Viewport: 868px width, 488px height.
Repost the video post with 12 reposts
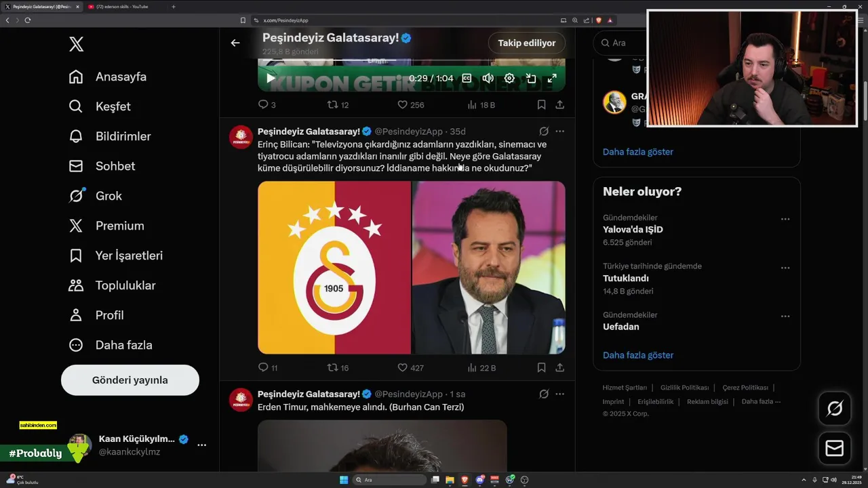pyautogui.click(x=338, y=105)
